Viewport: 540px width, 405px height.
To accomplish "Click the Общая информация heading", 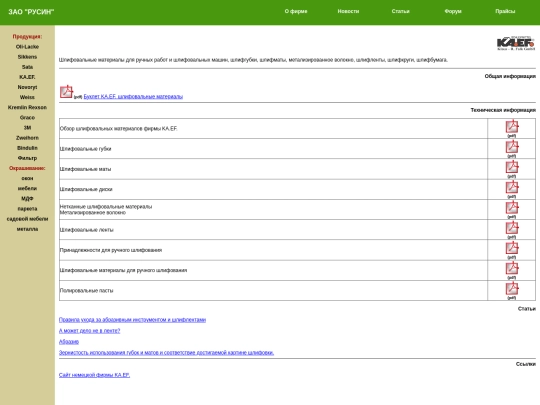I will tap(510, 76).
